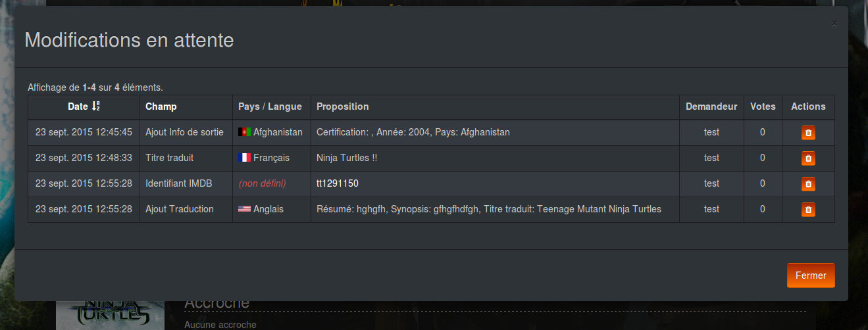Select the tt1291150 IMDB identifier text

tap(338, 183)
